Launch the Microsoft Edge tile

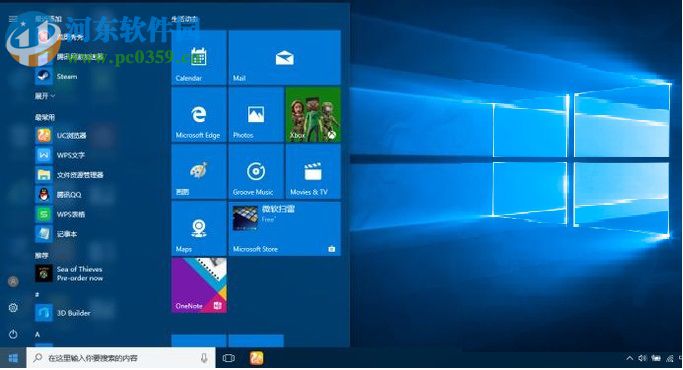(x=199, y=115)
